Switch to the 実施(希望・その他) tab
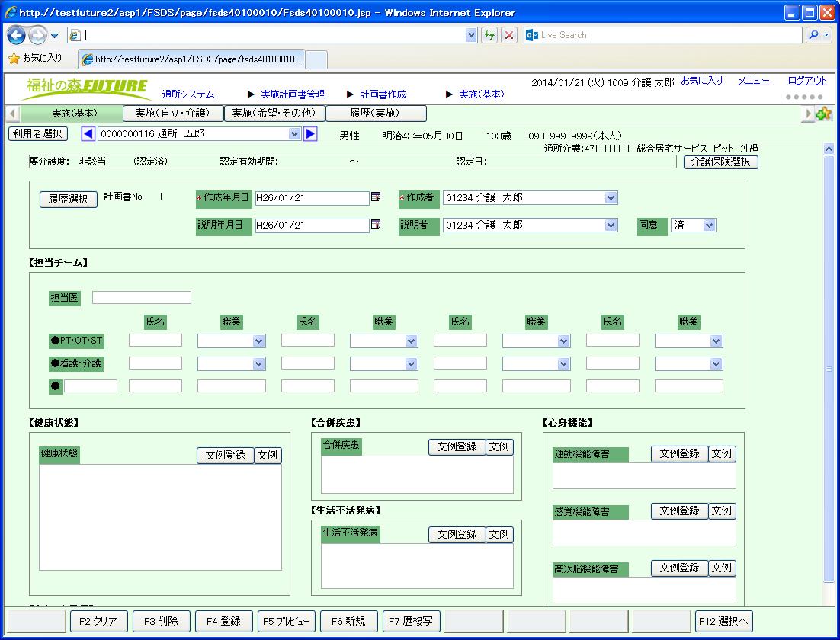Viewport: 840px width, 640px height. click(x=274, y=114)
